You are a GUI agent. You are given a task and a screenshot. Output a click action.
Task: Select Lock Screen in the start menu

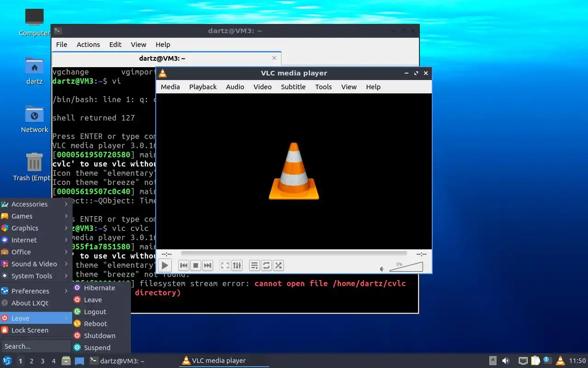point(36,330)
